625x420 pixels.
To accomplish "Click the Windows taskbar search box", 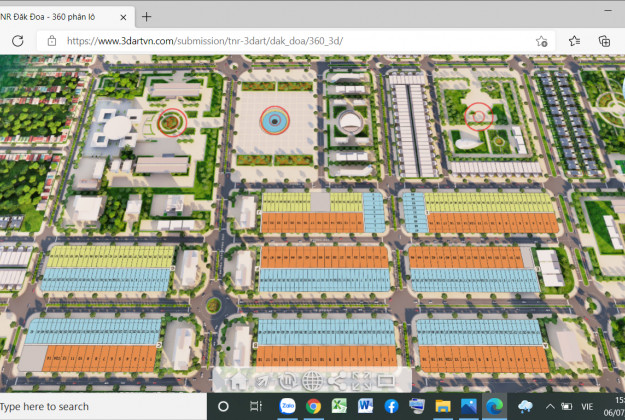I will point(100,406).
